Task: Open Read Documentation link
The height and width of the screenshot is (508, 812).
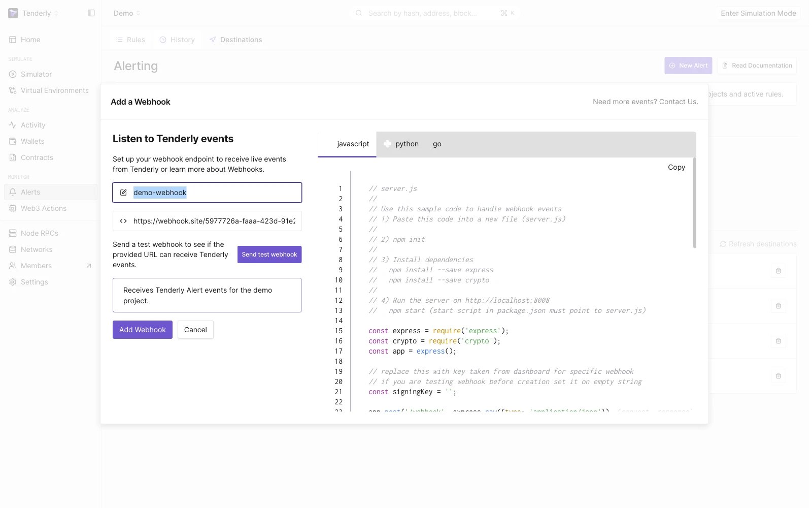Action: [x=757, y=66]
